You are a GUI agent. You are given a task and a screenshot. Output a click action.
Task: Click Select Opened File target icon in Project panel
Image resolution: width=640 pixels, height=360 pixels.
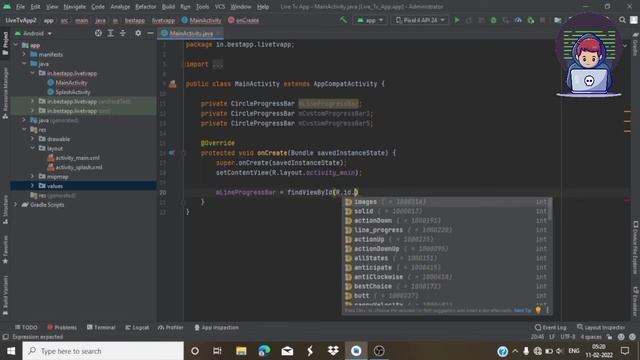98,33
